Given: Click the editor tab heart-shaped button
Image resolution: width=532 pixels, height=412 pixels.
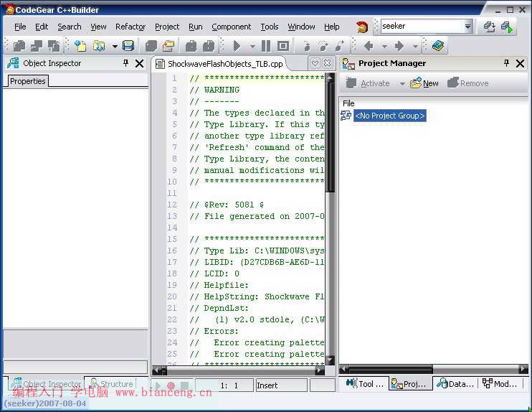Looking at the screenshot, I should [315, 63].
